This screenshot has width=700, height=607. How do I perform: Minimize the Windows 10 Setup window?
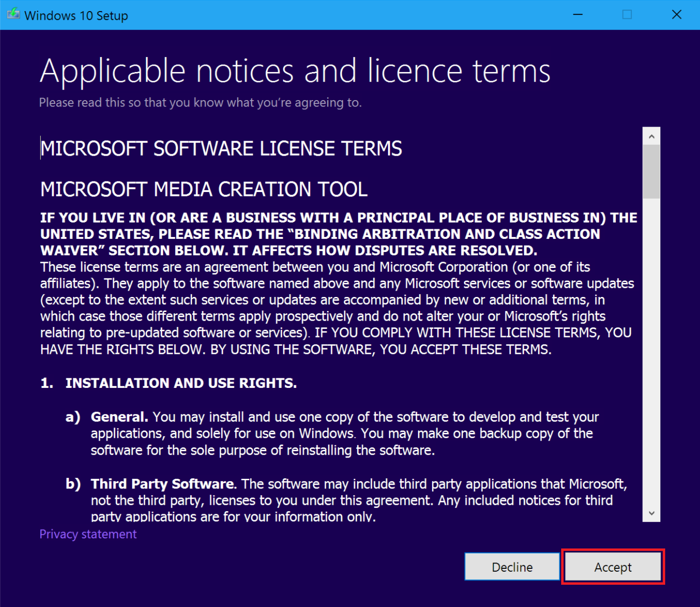pyautogui.click(x=578, y=15)
